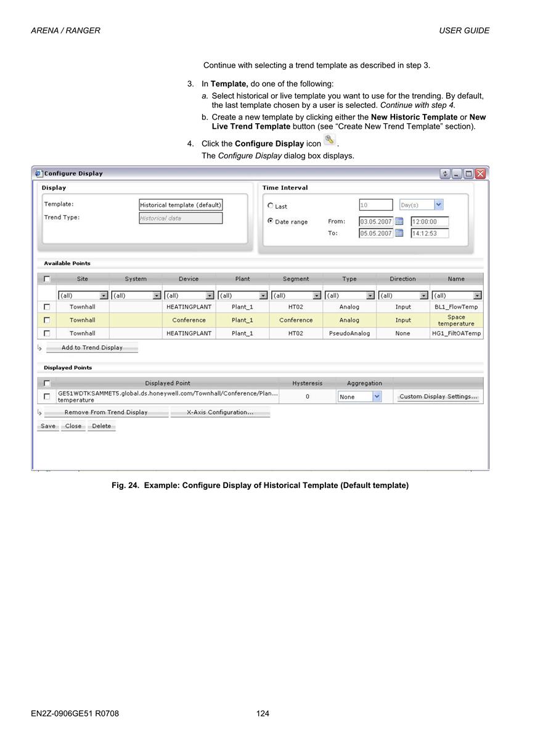This screenshot has width=535, height=756.
Task: Click the To time field 14:12:53
Action: [430, 233]
